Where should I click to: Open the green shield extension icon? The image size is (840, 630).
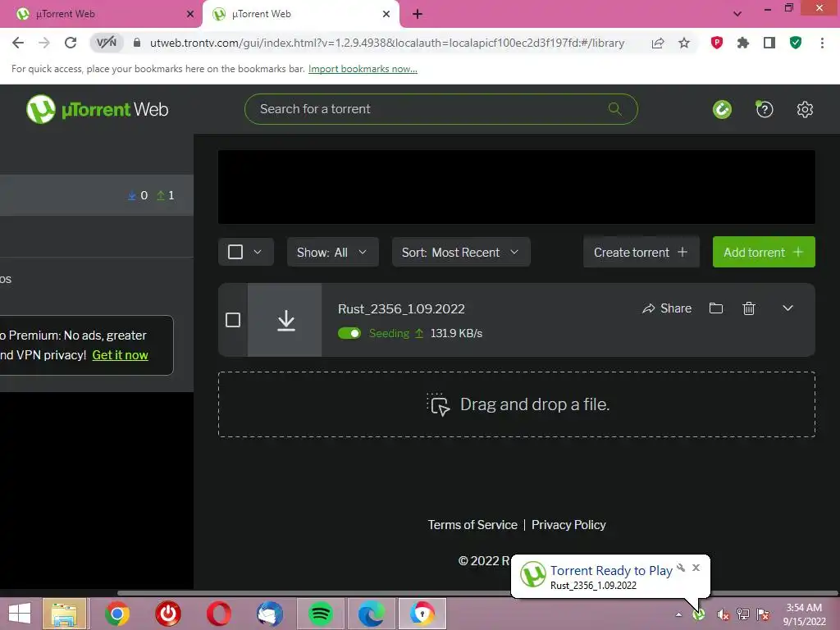tap(796, 43)
